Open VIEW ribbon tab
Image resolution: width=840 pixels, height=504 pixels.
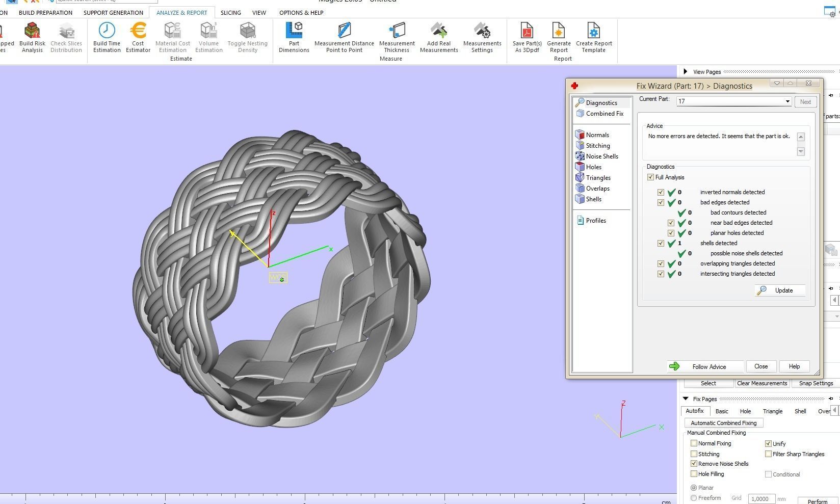click(x=259, y=13)
